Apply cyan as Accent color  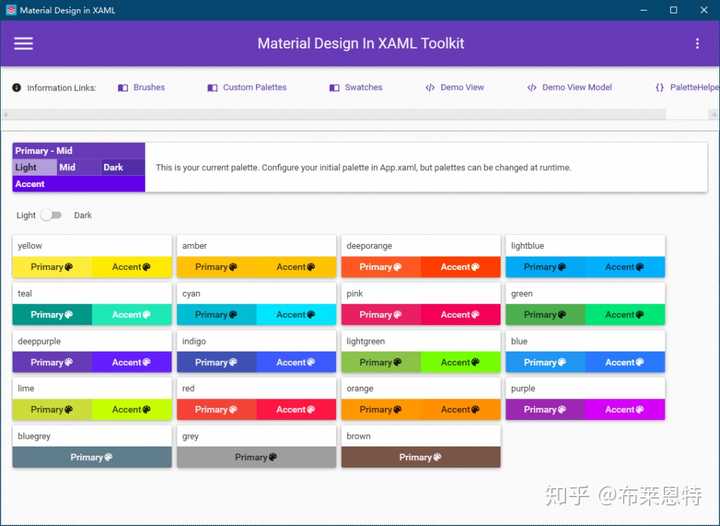pos(296,315)
